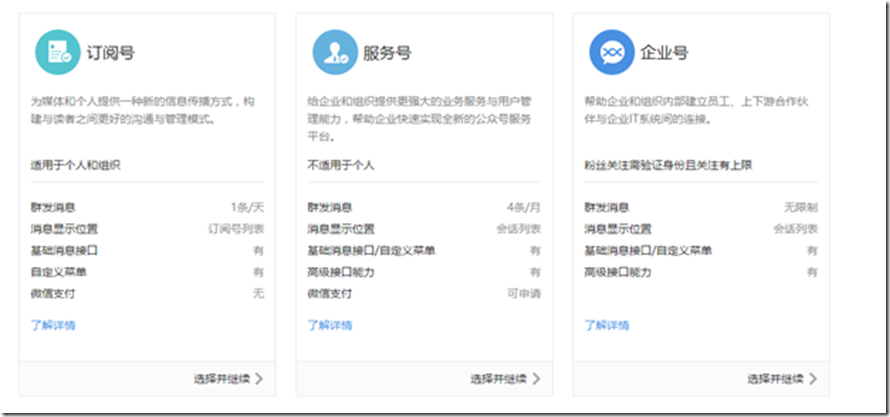890x417 pixels.
Task: Click 群发消息 label in the 订阅号 card
Action: tap(53, 207)
